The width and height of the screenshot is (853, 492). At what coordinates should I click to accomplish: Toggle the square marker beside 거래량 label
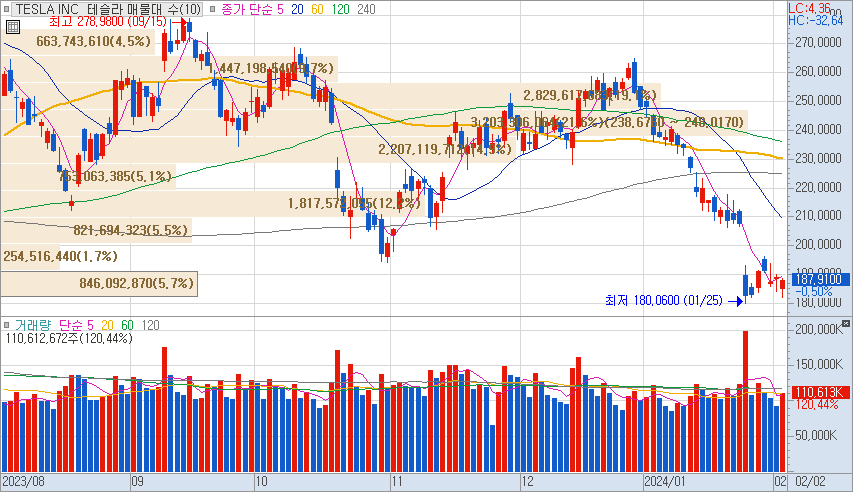7,325
